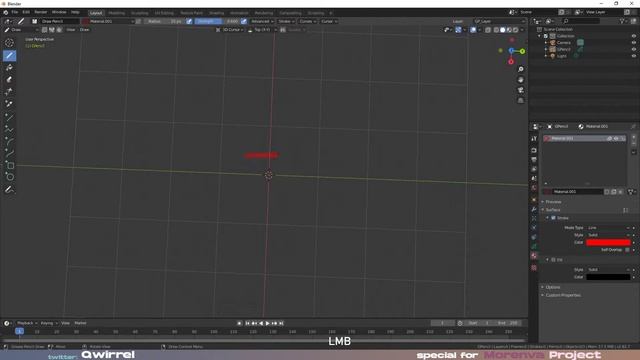The image size is (640, 360).
Task: Toggle Collection visibility eye in outliner
Action: coord(633,36)
